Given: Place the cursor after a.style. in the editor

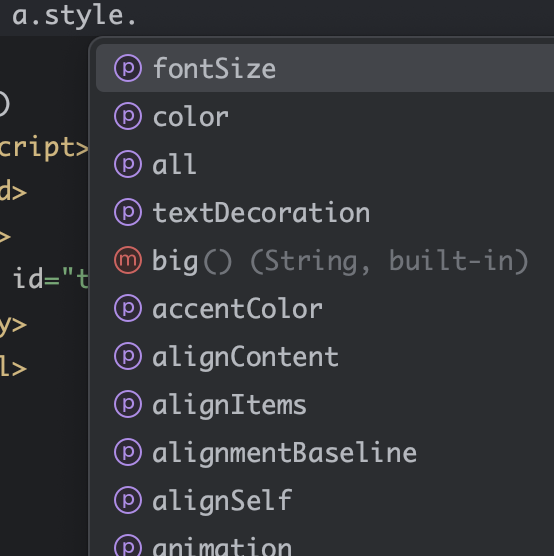Looking at the screenshot, I should tap(138, 16).
